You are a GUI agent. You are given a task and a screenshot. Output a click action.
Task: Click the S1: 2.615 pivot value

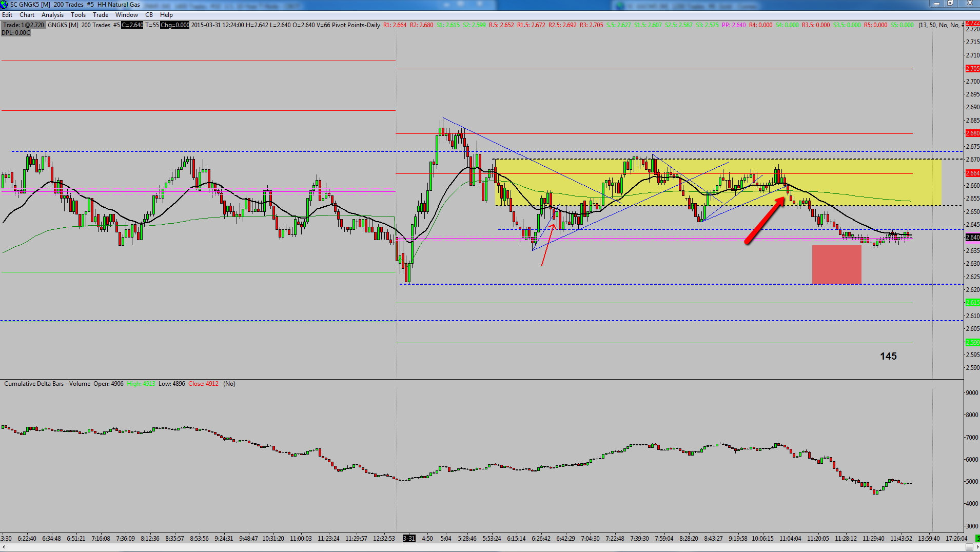click(x=448, y=25)
